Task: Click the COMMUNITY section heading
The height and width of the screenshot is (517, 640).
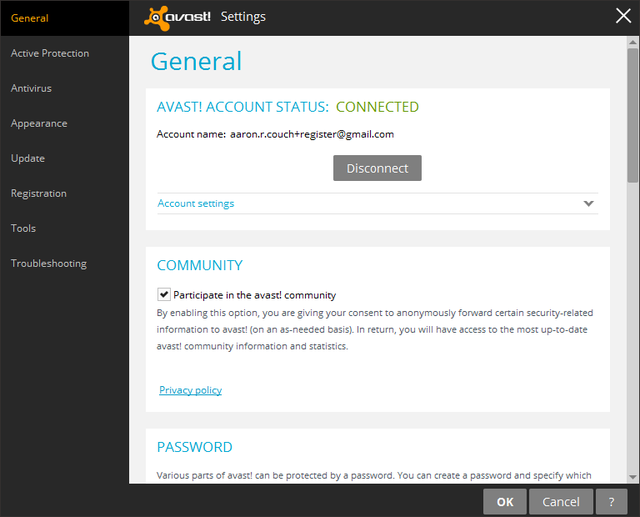Action: click(200, 265)
